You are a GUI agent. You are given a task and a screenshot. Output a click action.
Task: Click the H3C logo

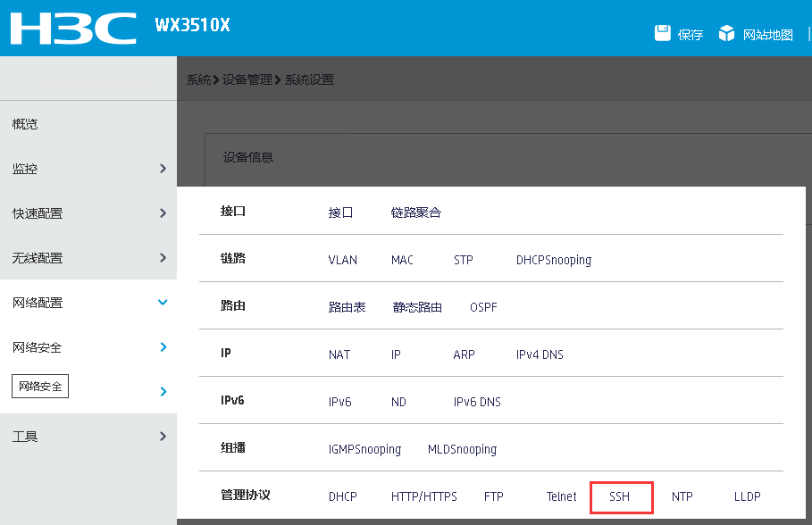(73, 29)
